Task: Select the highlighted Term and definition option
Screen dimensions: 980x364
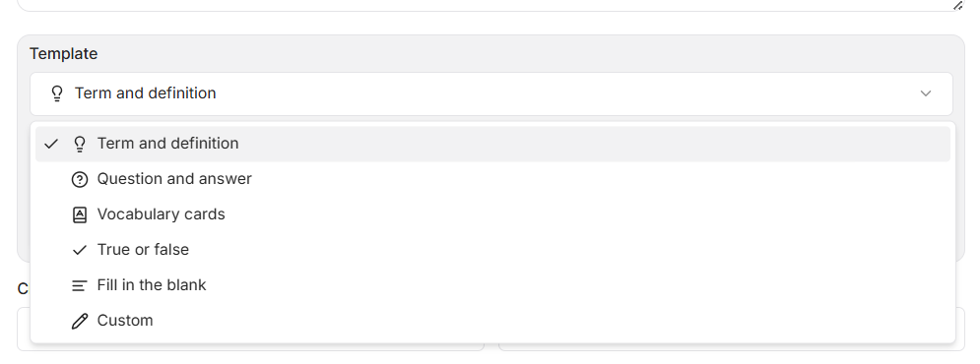Action: click(492, 144)
